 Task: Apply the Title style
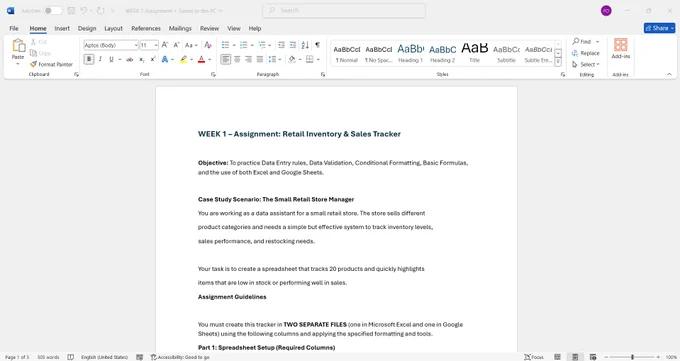coord(474,53)
